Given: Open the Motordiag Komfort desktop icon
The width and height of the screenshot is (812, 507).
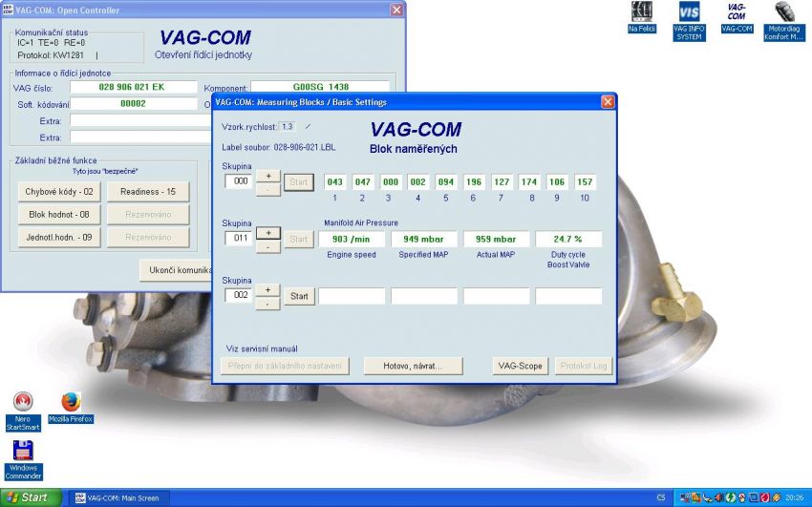Looking at the screenshot, I should 784,21.
